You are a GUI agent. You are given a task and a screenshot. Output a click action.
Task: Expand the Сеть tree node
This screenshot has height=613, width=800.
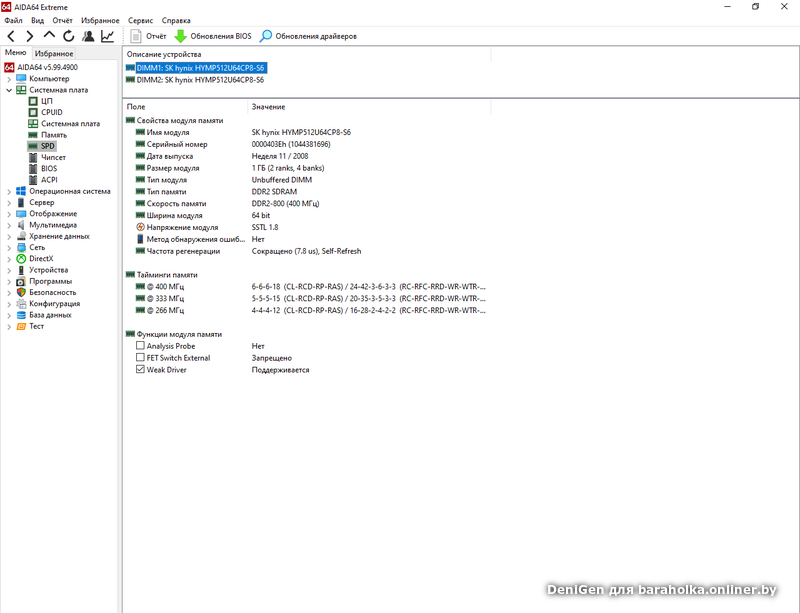(9, 248)
